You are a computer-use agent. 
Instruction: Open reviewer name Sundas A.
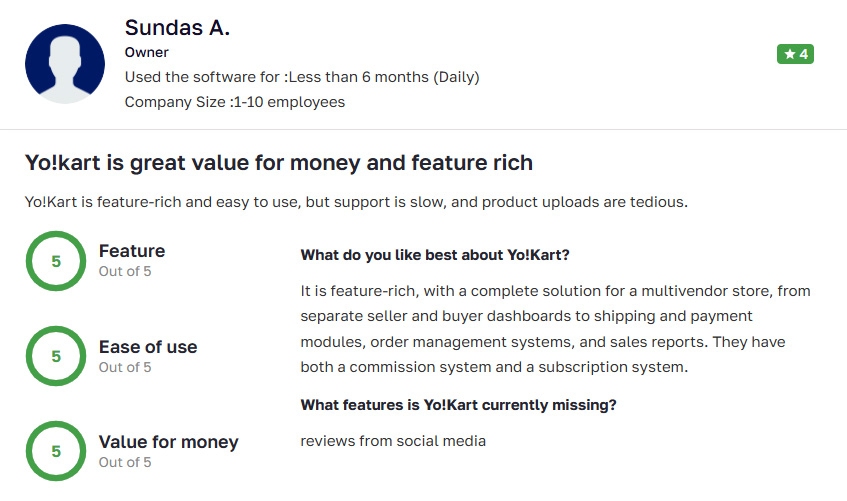(177, 28)
